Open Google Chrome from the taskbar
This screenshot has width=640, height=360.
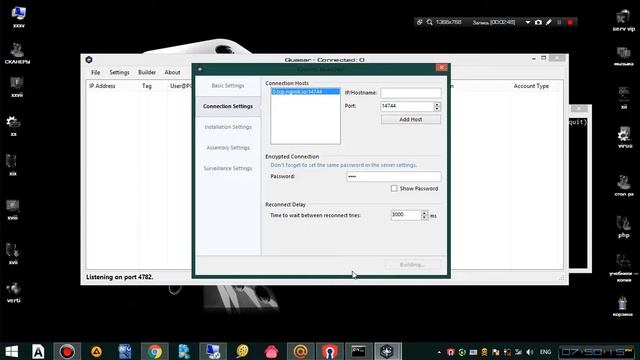coord(155,351)
